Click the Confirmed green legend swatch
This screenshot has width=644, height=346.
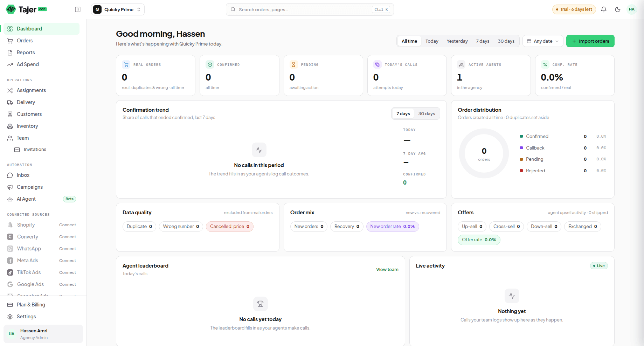521,136
